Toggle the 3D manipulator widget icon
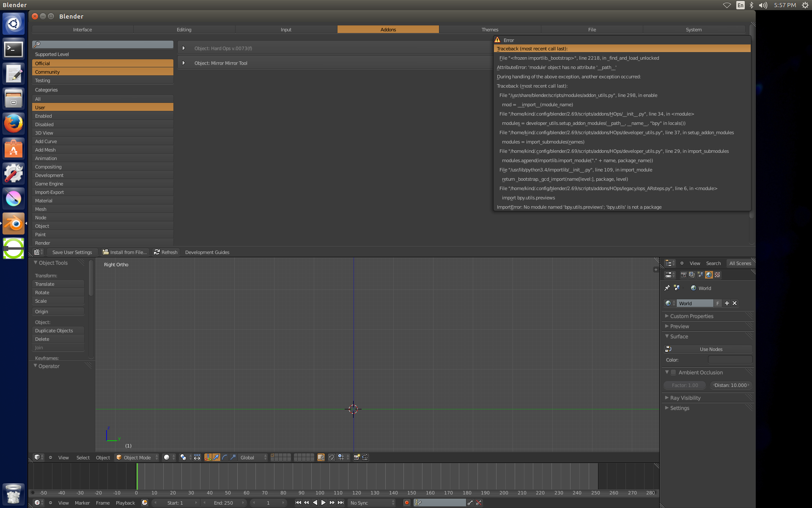The image size is (812, 508). click(x=208, y=457)
